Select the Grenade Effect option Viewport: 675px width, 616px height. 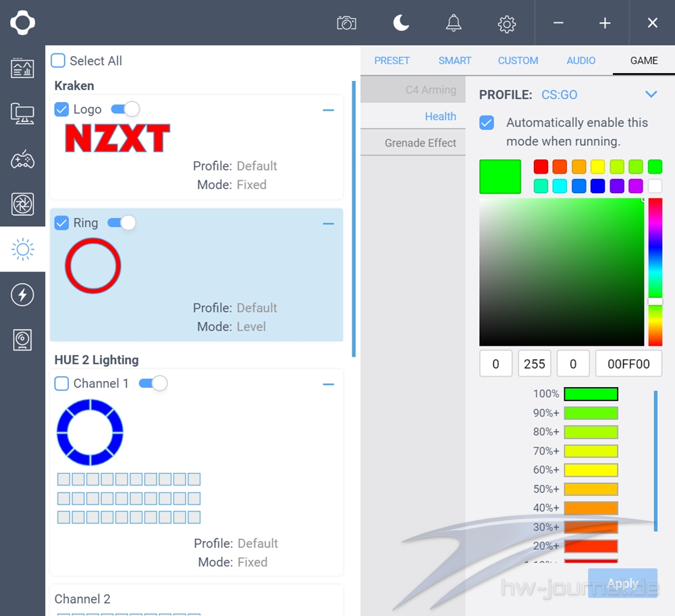413,143
